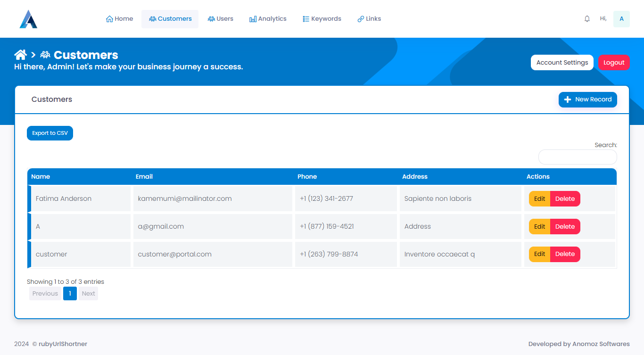Click the user avatar labeled A
Screen dimensions: 644x355
pos(621,19)
